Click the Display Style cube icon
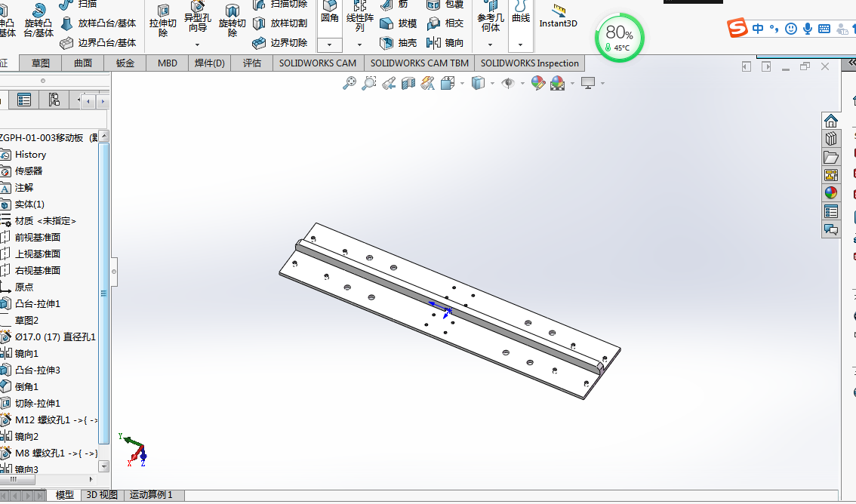The width and height of the screenshot is (856, 504). [479, 83]
